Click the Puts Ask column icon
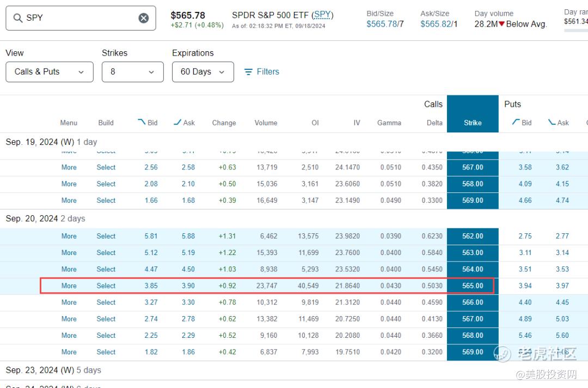This screenshot has height=388, width=588. pos(552,122)
